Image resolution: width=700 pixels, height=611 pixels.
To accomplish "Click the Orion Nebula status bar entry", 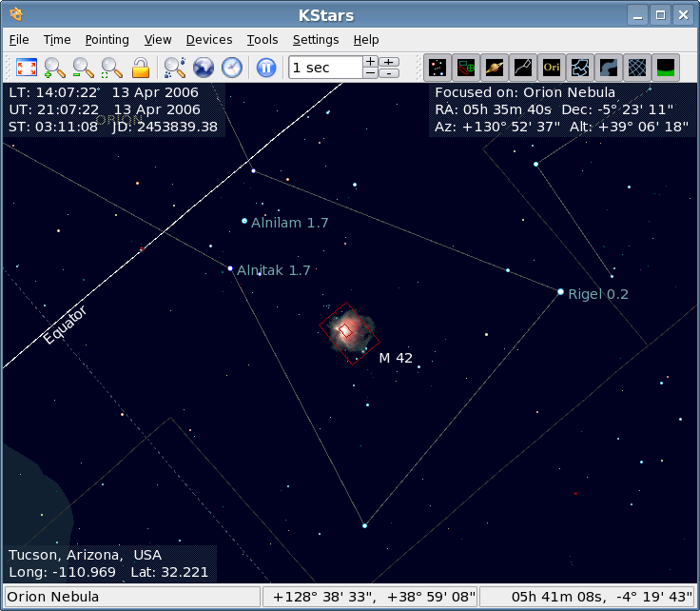I will 132,597.
